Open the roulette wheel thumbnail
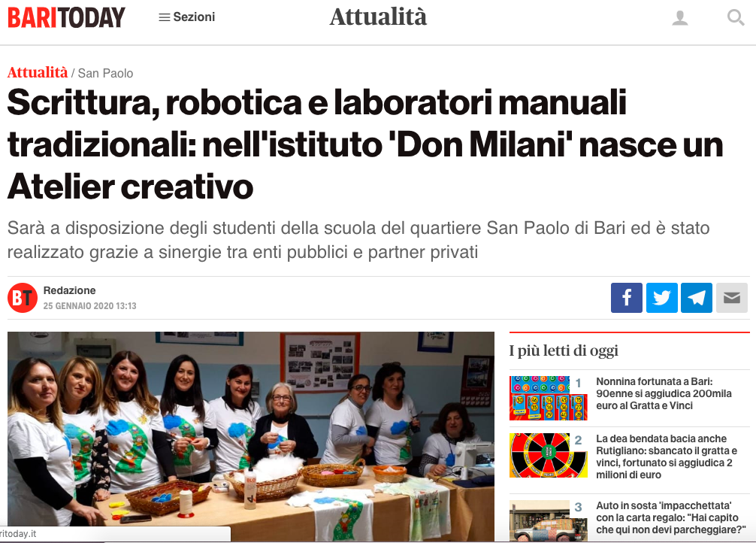 549,455
